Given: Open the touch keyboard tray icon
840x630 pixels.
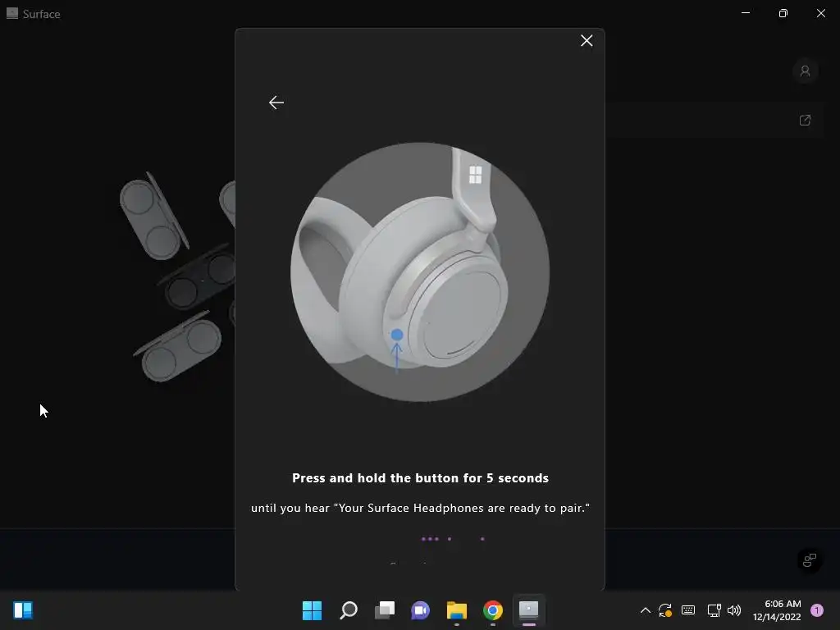Looking at the screenshot, I should [x=688, y=610].
